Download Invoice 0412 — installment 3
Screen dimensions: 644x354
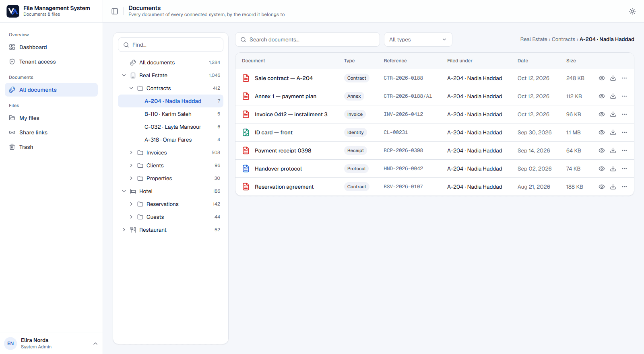pyautogui.click(x=613, y=114)
